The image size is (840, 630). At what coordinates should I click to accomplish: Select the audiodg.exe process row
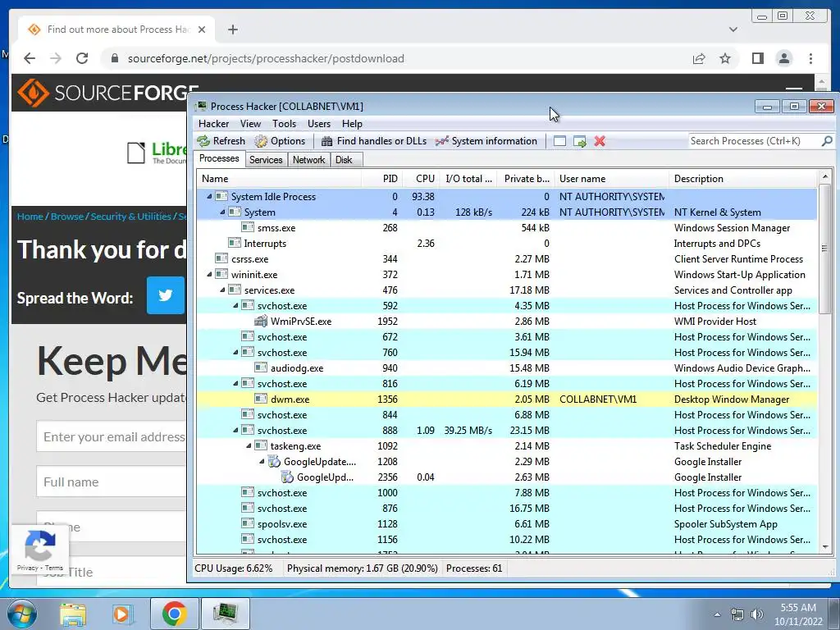point(507,368)
